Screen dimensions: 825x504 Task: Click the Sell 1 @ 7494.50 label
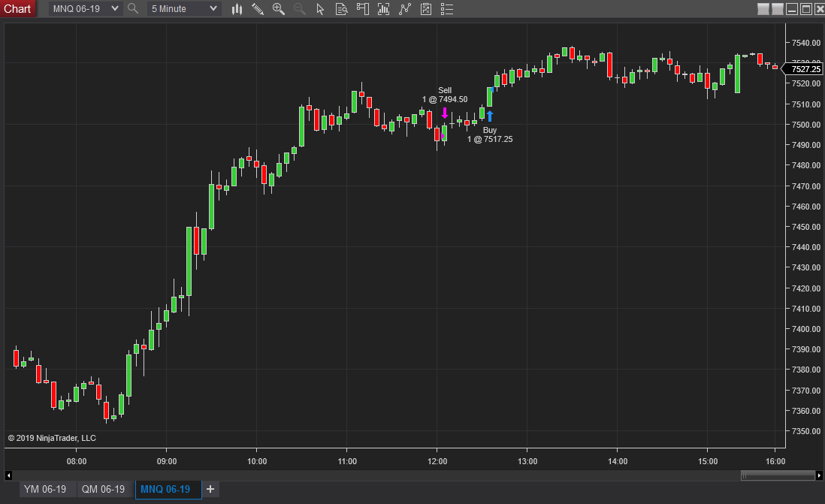445,95
